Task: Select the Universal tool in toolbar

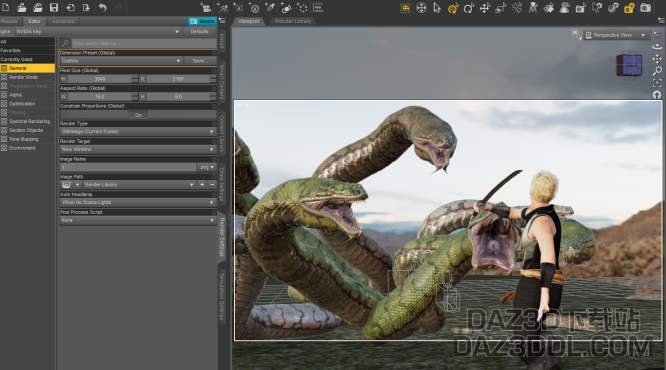Action: click(x=421, y=8)
